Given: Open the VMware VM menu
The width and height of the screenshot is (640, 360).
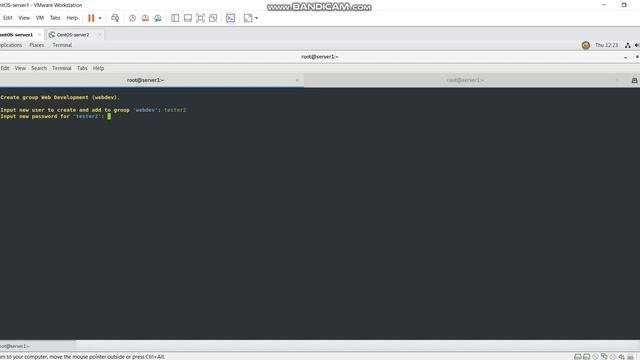Looking at the screenshot, I should [40, 18].
